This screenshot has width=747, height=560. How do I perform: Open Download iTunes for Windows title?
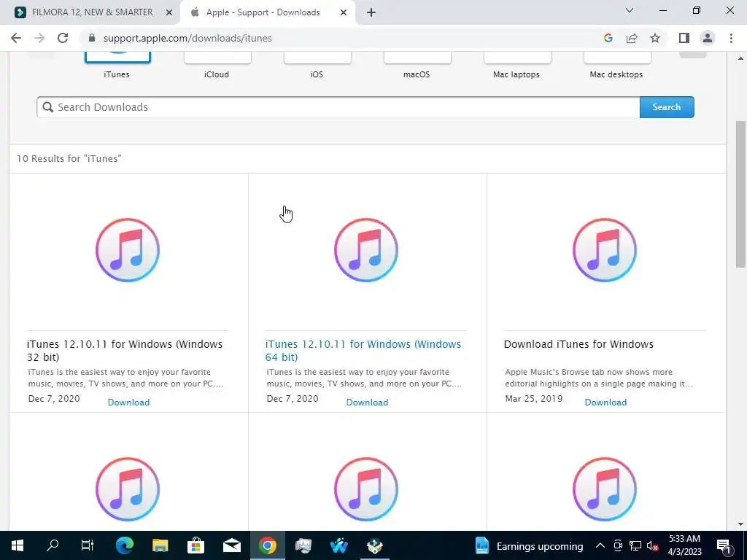578,344
